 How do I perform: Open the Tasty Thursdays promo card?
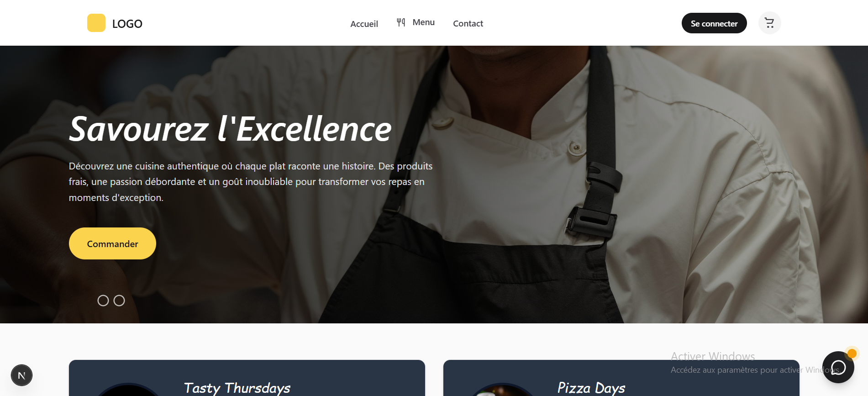tap(247, 378)
